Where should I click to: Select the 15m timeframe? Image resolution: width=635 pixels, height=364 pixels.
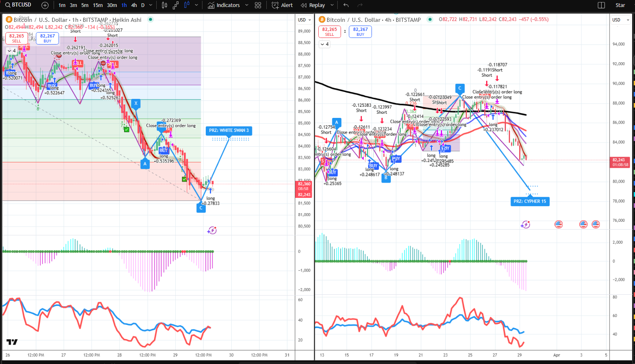(x=98, y=5)
